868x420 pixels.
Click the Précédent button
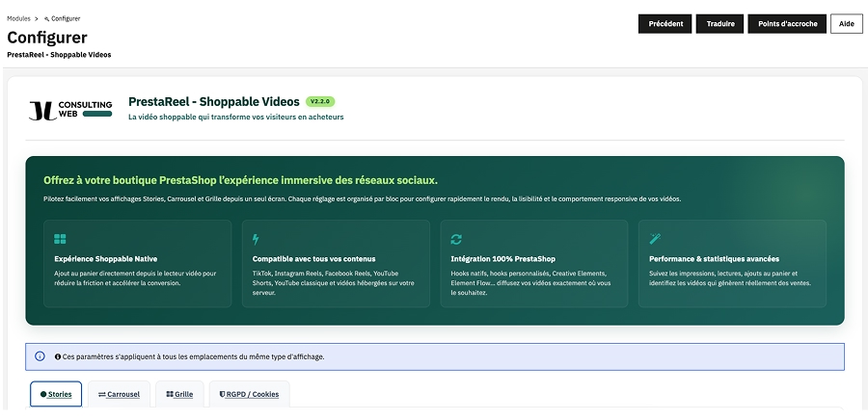[665, 24]
